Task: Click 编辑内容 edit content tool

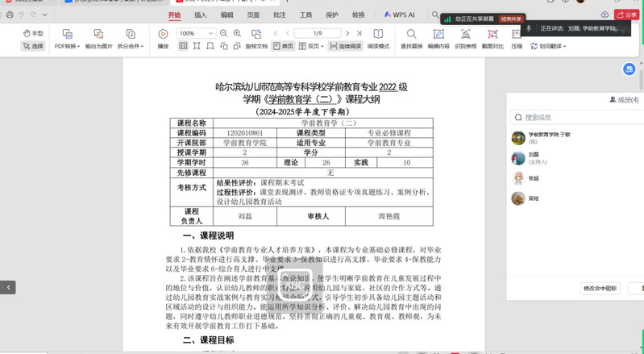Action: (x=438, y=39)
